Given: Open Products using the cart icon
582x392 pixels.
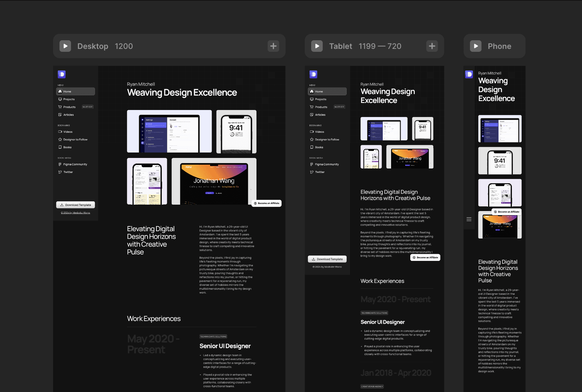Looking at the screenshot, I should (60, 107).
